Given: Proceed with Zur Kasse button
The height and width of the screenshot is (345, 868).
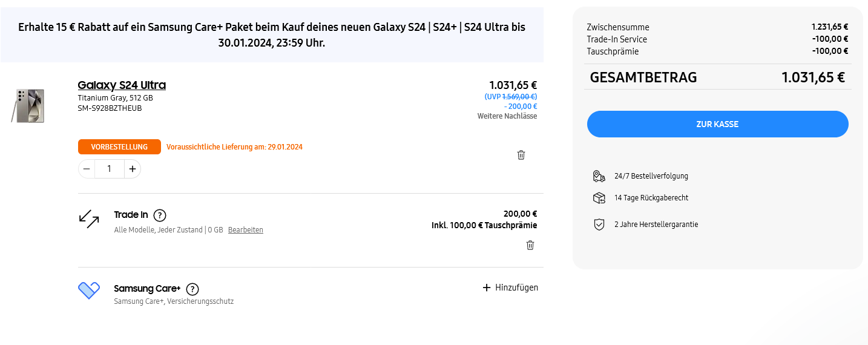Looking at the screenshot, I should pos(717,124).
